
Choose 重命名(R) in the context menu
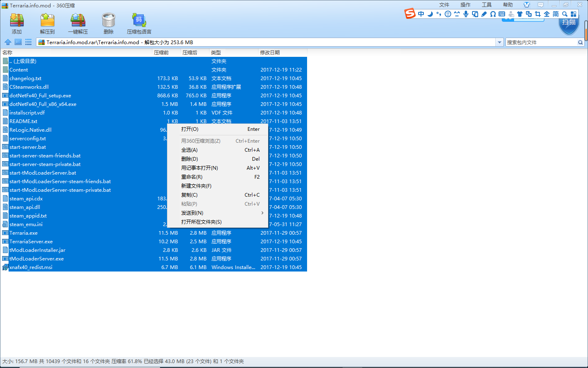[218, 177]
